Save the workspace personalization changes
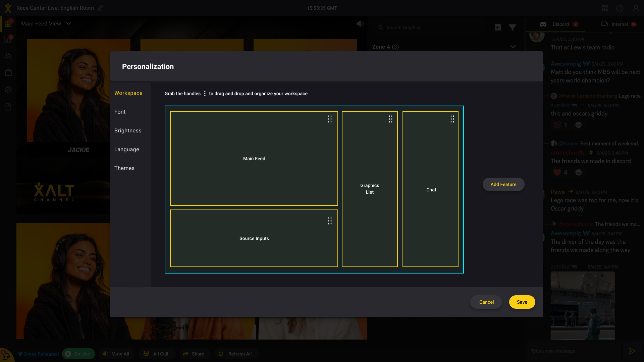Viewport: 644px width, 362px height. click(522, 302)
